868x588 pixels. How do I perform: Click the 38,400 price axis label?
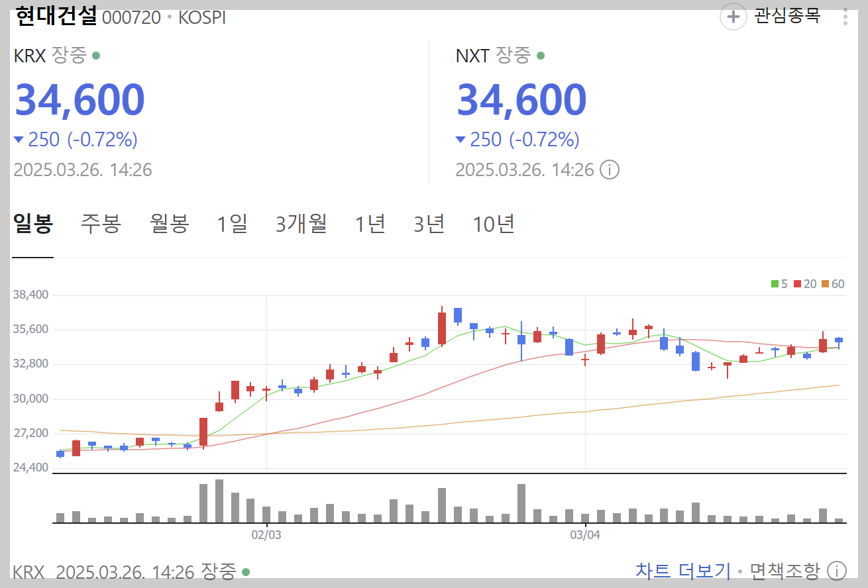click(x=30, y=295)
